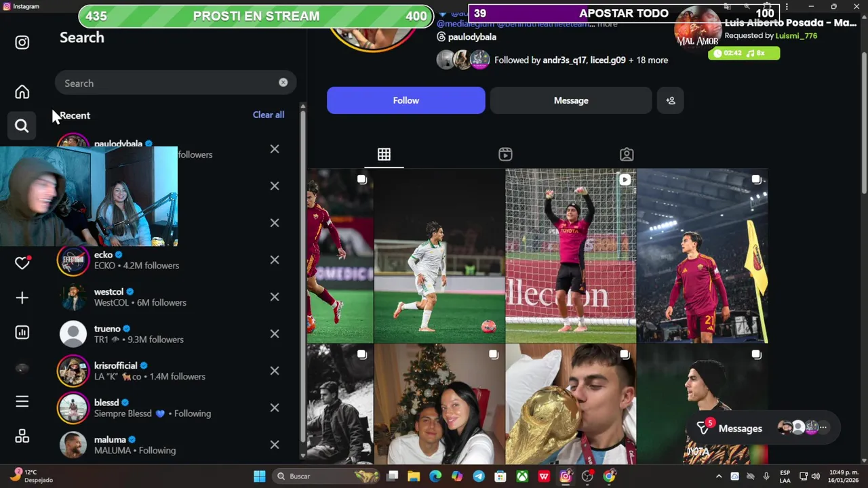Open Microsoft Store from the taskbar

[500, 476]
